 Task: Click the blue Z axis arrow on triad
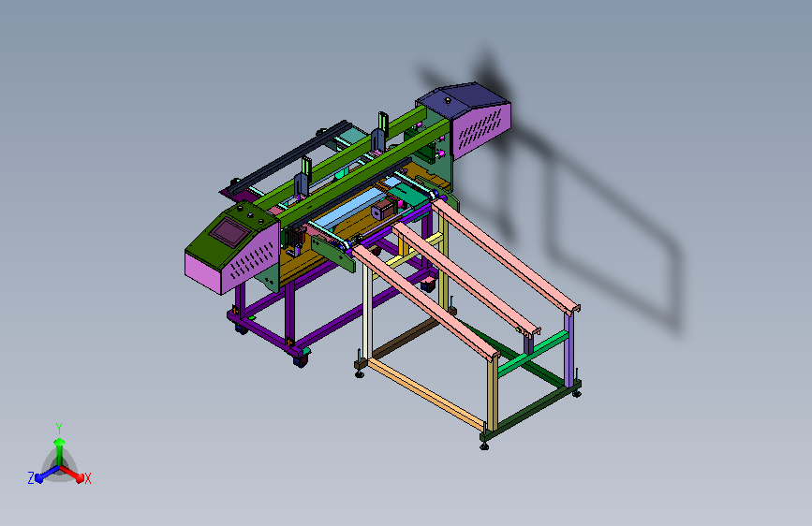47,474
